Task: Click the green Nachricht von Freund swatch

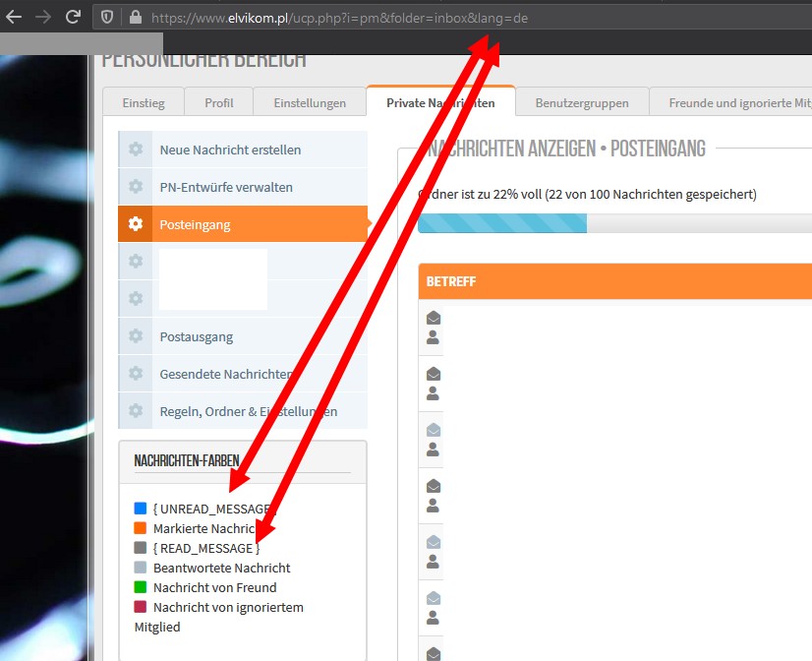Action: (x=141, y=587)
